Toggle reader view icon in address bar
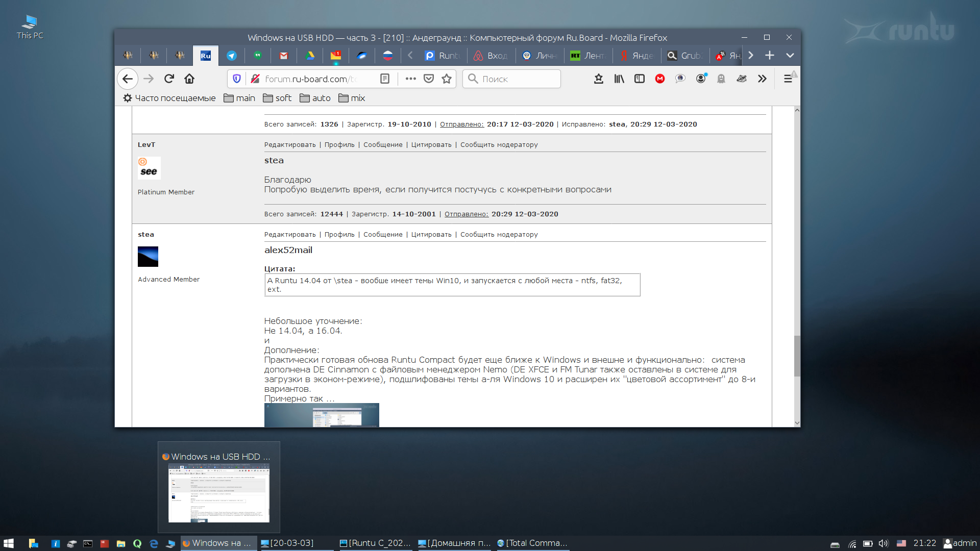Viewport: 980px width, 551px height. (385, 79)
